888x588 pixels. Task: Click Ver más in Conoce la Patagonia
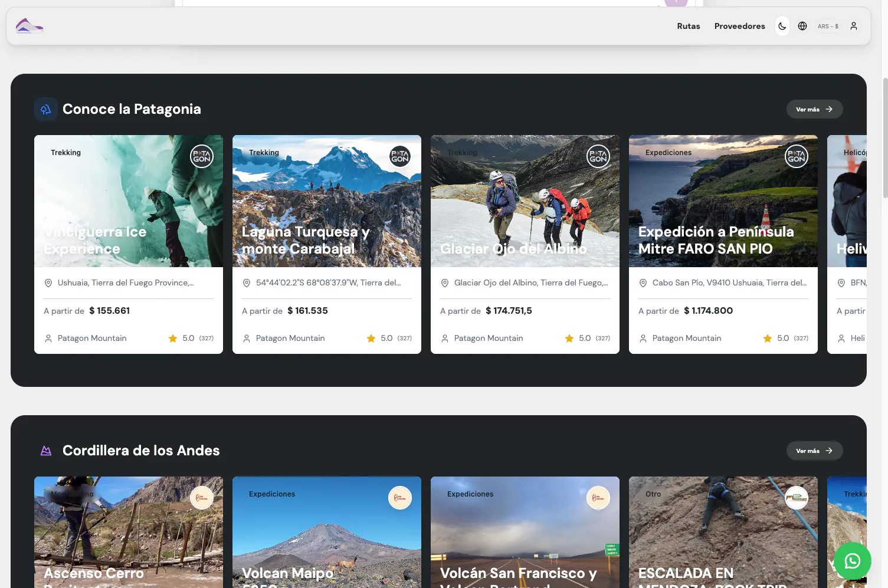(x=814, y=109)
